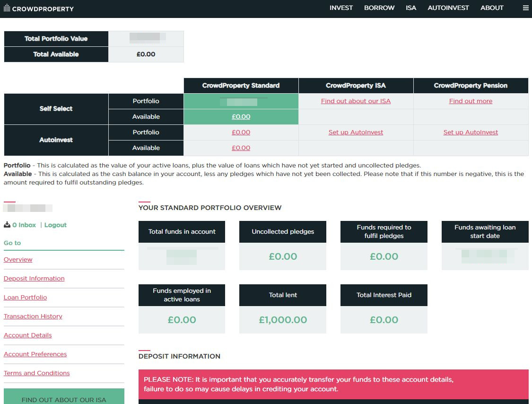
Task: Click Self Select Portfolio value cell
Action: [x=241, y=101]
